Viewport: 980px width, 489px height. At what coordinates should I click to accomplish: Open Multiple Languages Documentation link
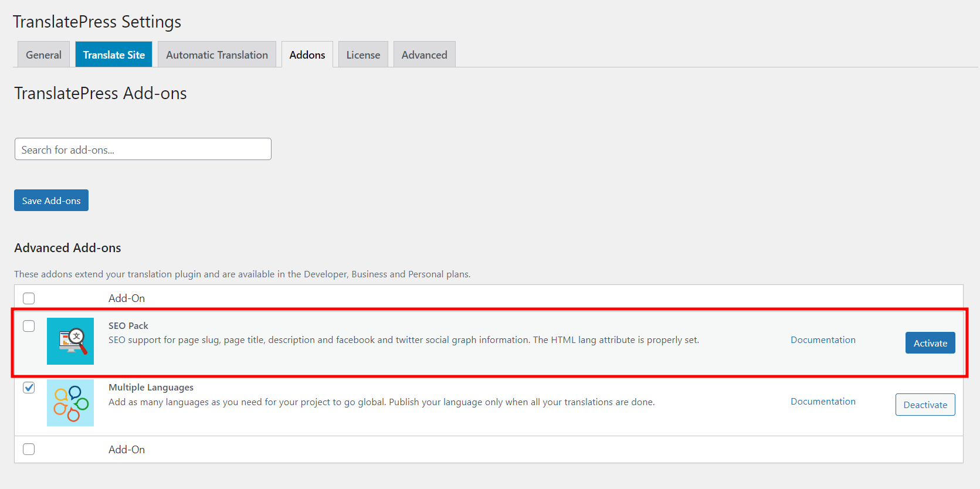(823, 402)
